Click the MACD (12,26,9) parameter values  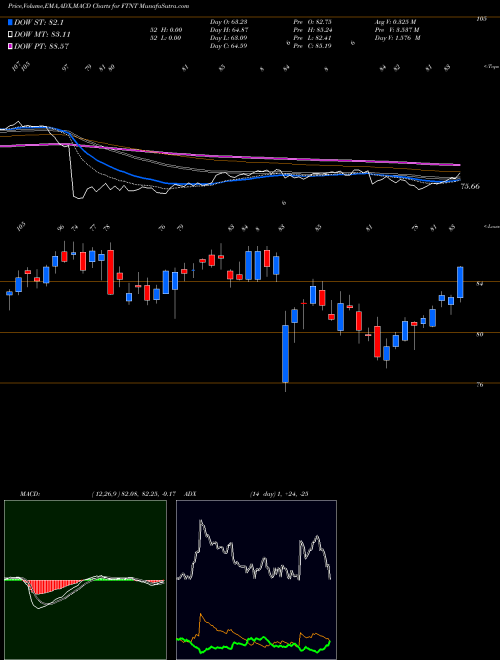pos(136,493)
